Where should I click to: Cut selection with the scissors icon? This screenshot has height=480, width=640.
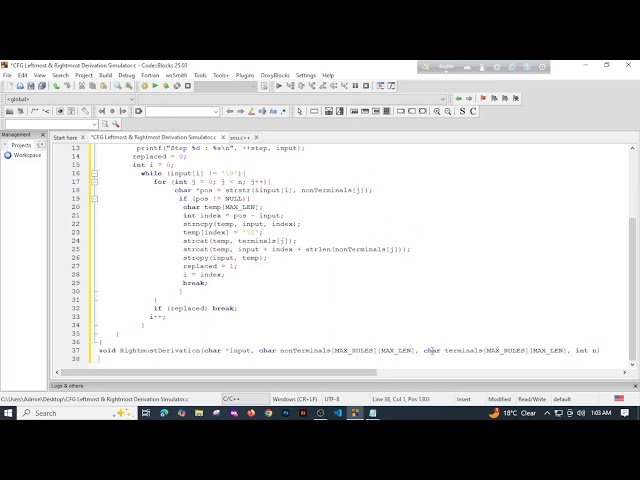[82, 86]
